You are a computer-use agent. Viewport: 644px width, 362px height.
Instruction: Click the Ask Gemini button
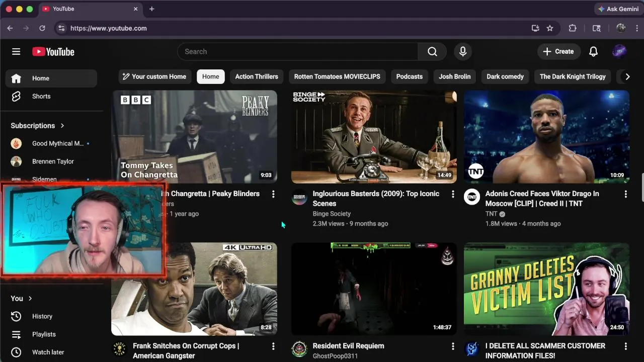tap(618, 9)
